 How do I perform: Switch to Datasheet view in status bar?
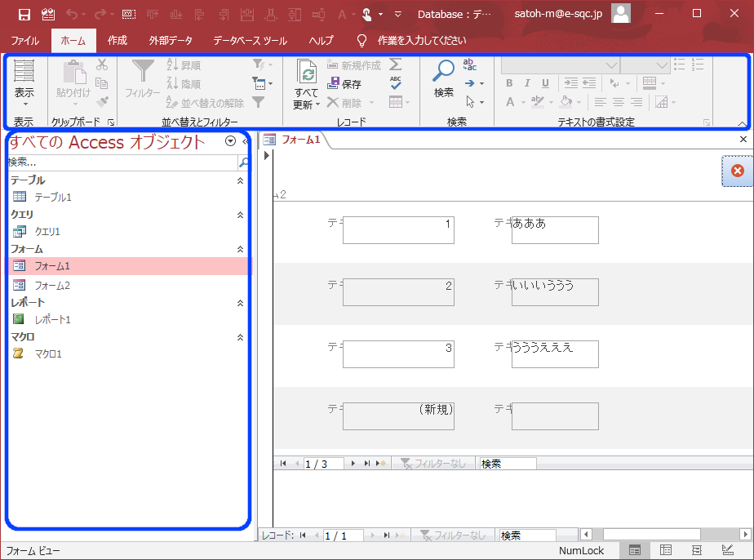pos(666,551)
